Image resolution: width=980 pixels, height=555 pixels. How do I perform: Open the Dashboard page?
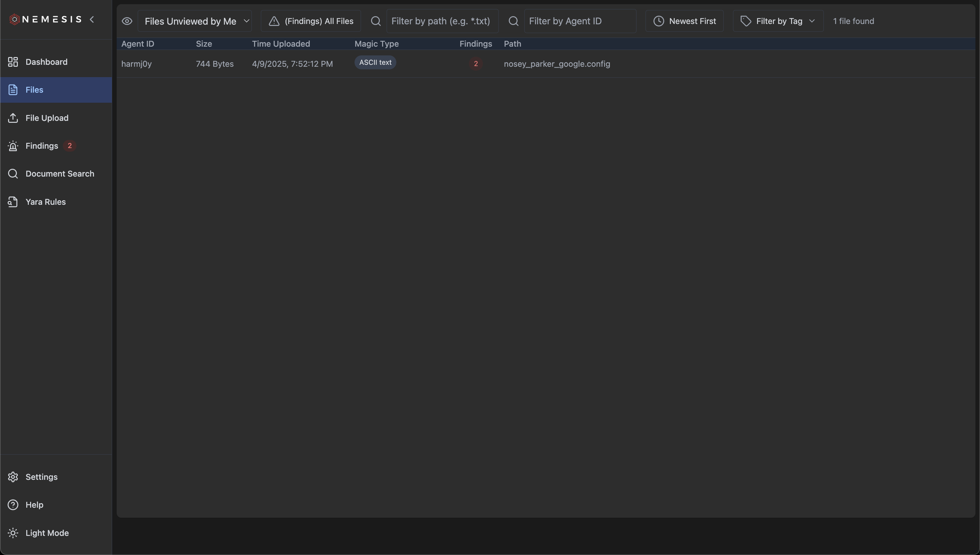coord(46,62)
